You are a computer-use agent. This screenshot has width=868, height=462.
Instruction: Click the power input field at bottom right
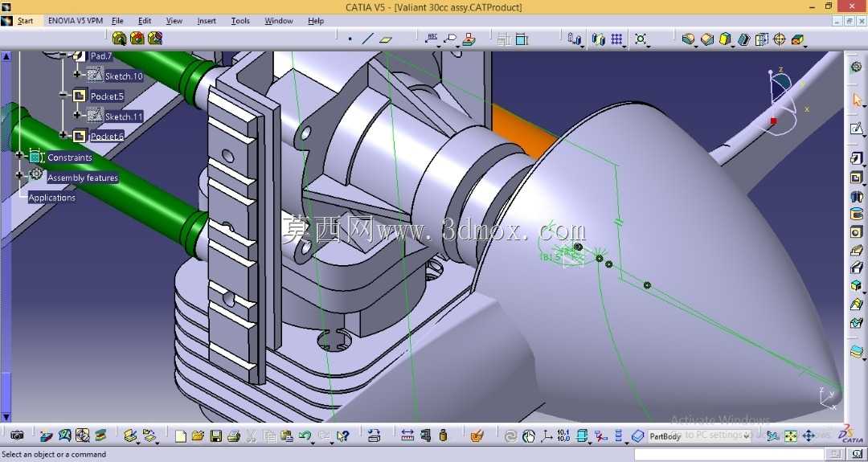731,454
